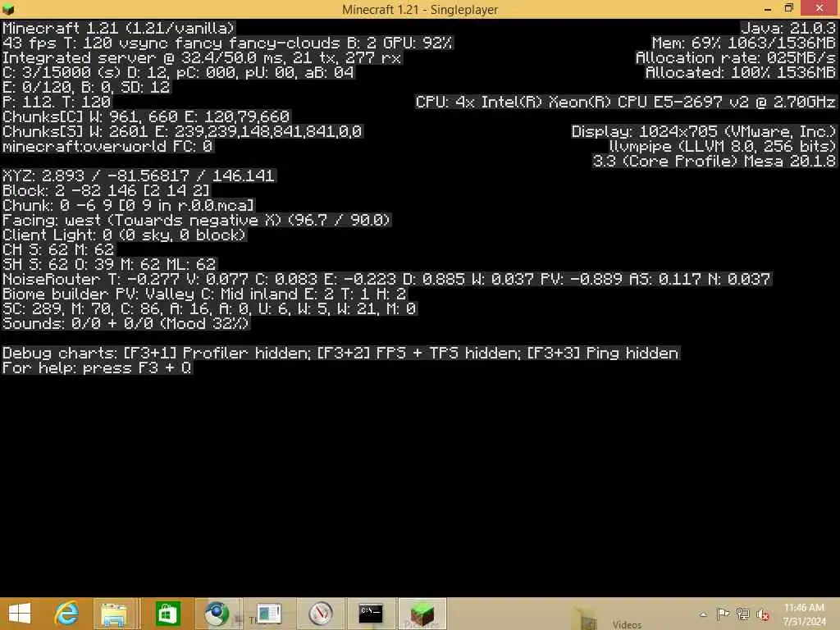Open the Windows Store taskbar icon
Screen dimensions: 840x630
pos(167,614)
